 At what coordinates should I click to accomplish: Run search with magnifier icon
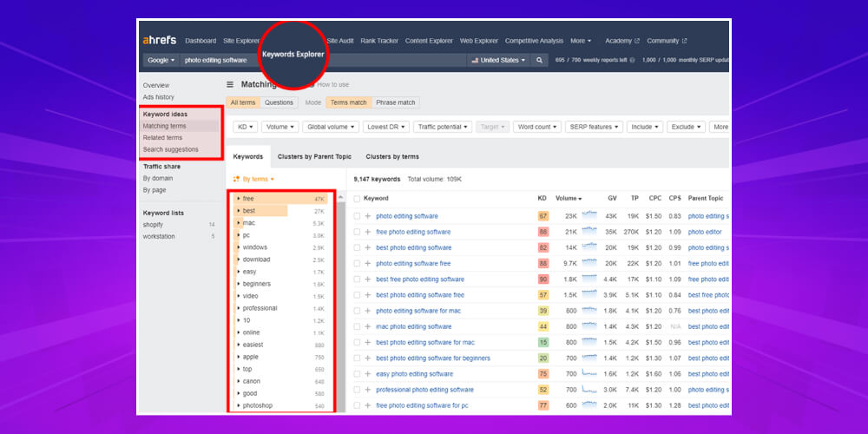tap(539, 61)
